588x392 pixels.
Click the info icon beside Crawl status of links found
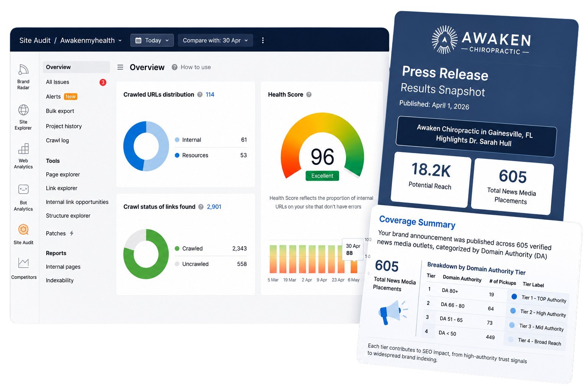pos(201,207)
